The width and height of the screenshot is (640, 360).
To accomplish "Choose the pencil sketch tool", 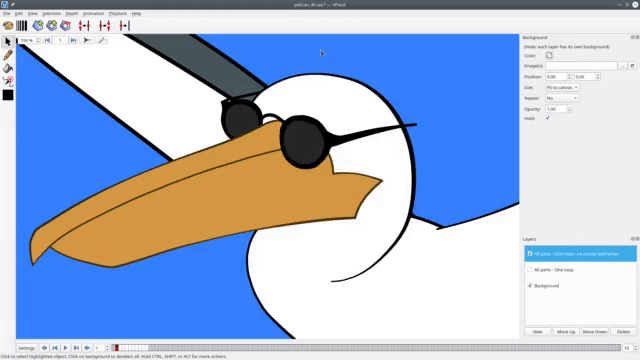I will pos(8,55).
